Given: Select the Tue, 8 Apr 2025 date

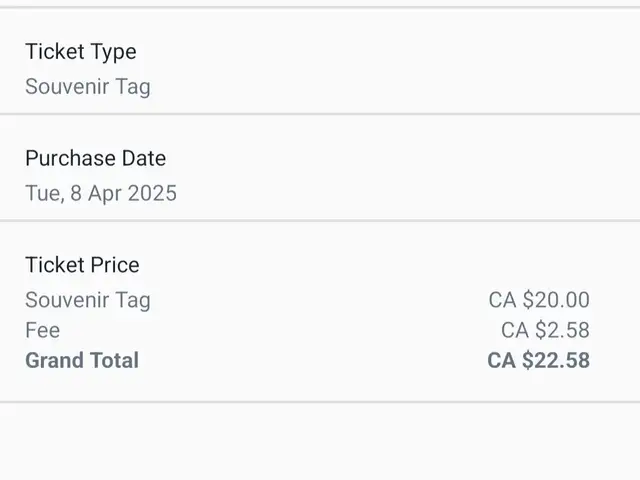Looking at the screenshot, I should 101,193.
